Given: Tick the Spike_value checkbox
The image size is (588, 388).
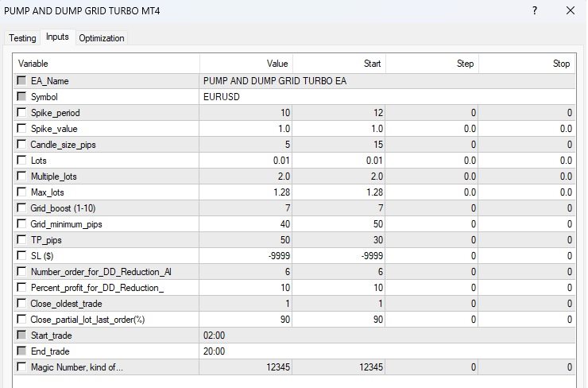Looking at the screenshot, I should click(x=21, y=128).
